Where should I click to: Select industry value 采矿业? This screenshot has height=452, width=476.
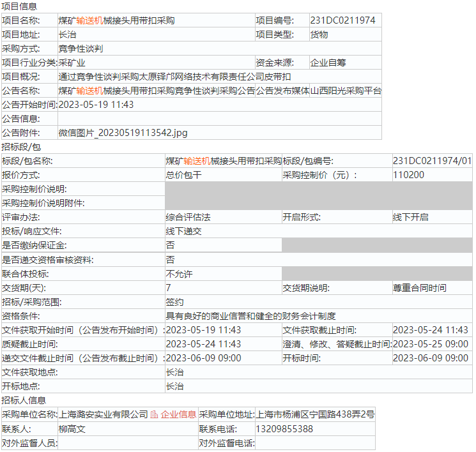point(72,63)
